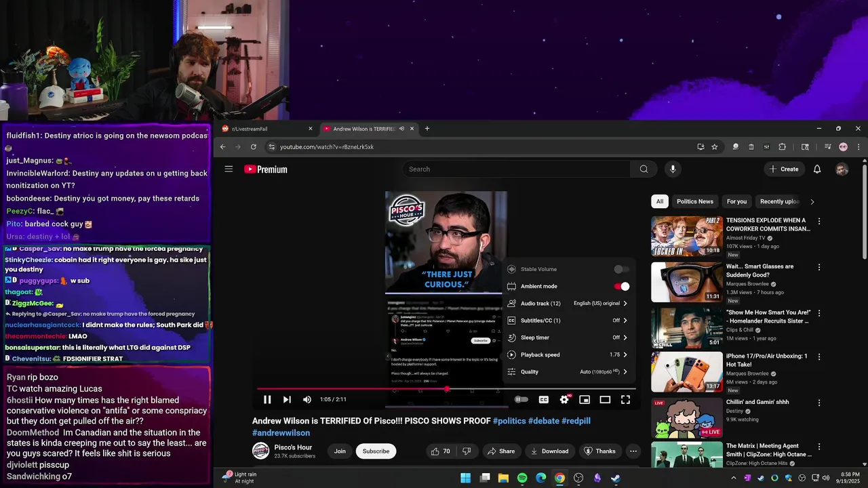Open the YouTube account avatar menu

tap(842, 169)
